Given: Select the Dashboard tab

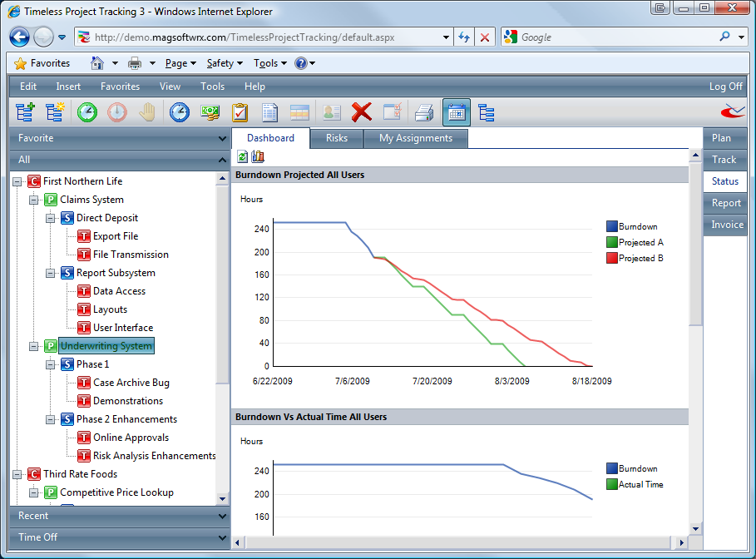Looking at the screenshot, I should pos(270,138).
